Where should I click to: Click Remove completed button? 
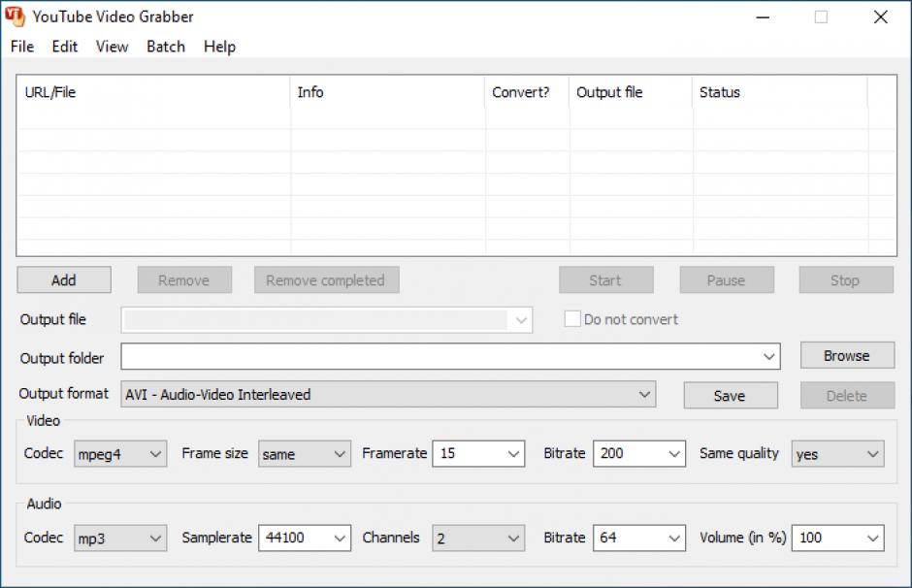(x=326, y=280)
